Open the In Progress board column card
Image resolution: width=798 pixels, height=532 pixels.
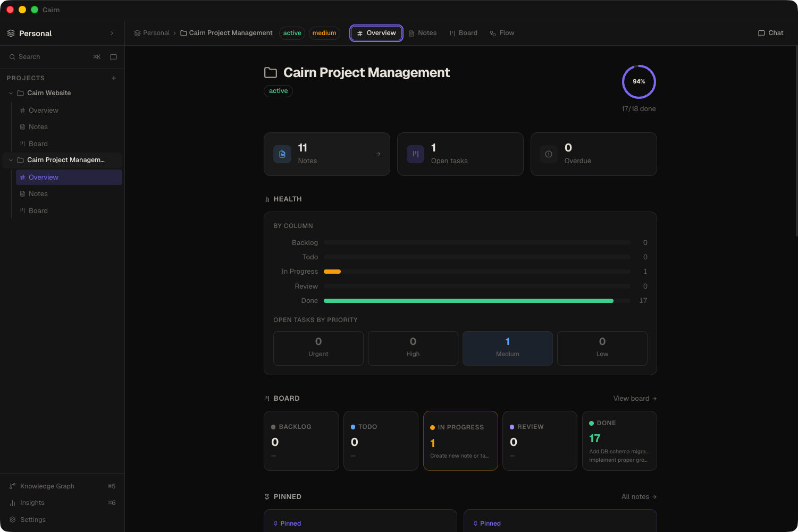pos(460,441)
